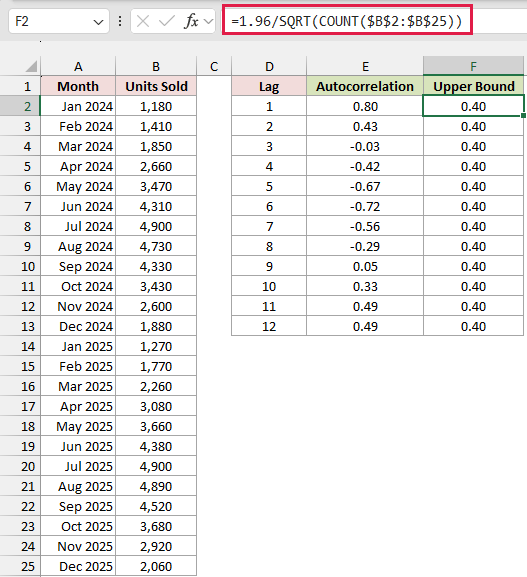Click the -0.42 autocorrelation cell
Screen dimensions: 527x577
365,166
